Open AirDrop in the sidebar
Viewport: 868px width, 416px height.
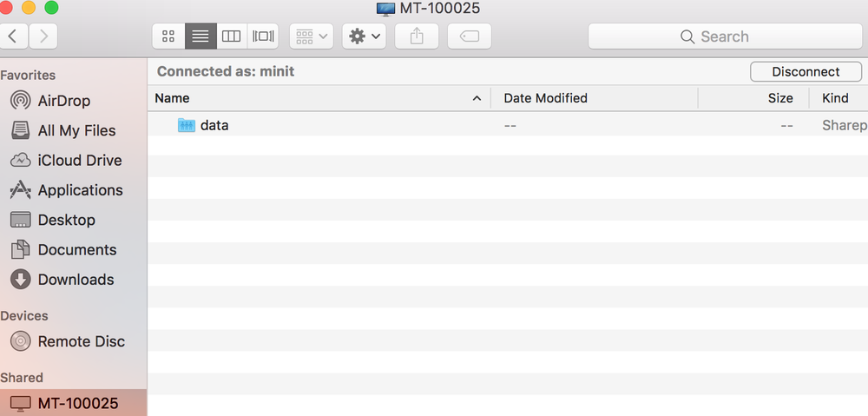click(73, 101)
